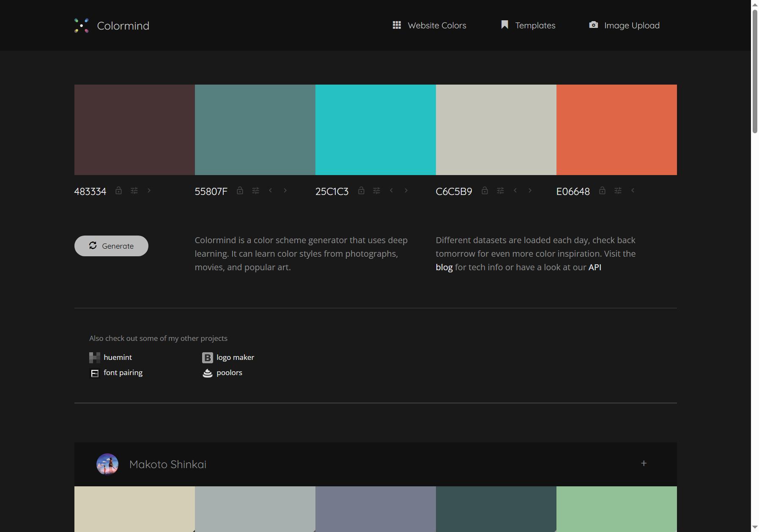The height and width of the screenshot is (532, 759).
Task: Open Image Upload menu item
Action: (624, 25)
